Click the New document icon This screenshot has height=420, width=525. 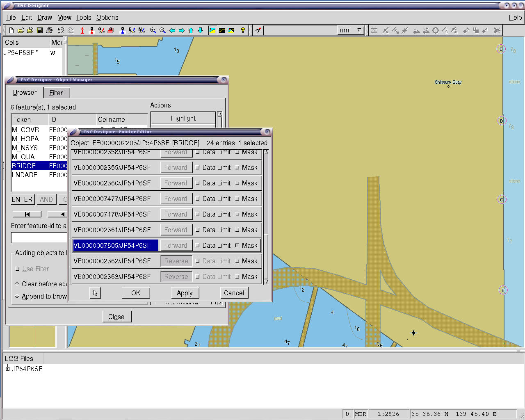pos(11,30)
